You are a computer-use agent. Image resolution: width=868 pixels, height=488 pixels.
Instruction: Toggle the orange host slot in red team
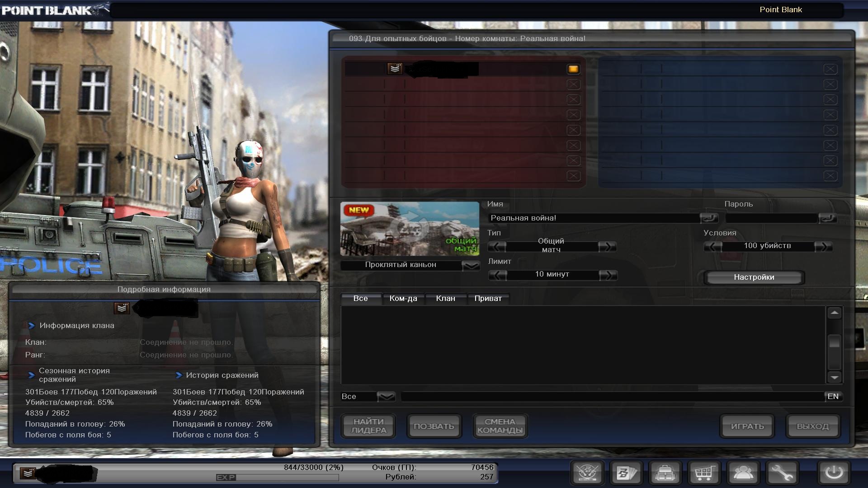(573, 69)
